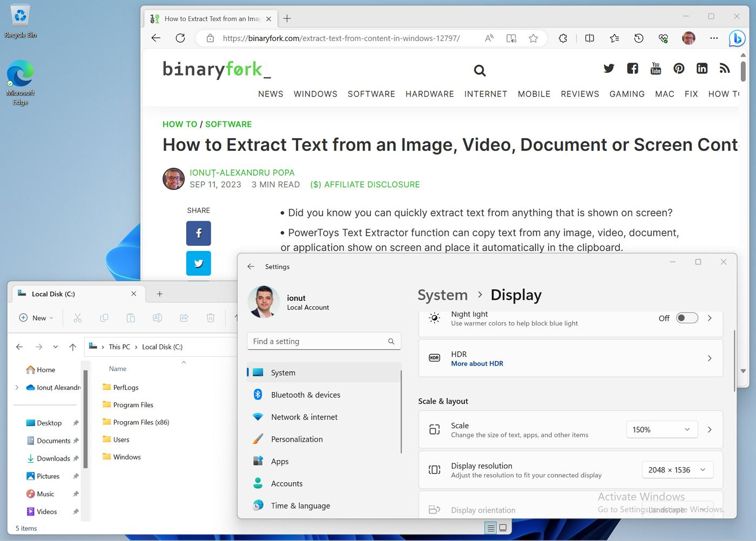Toggle Night light off switch
756x541 pixels.
686,318
